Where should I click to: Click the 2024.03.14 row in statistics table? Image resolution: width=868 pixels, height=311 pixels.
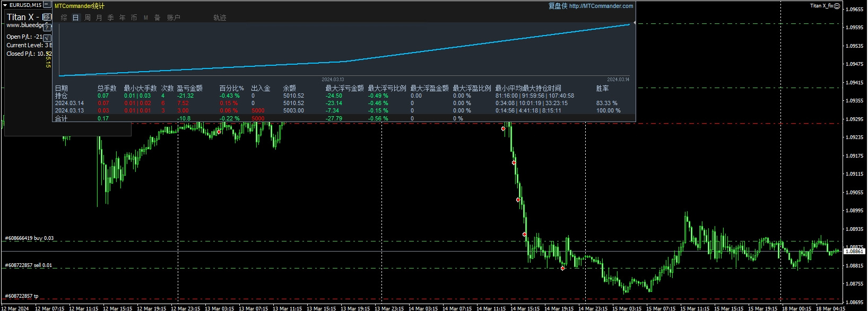coord(70,103)
